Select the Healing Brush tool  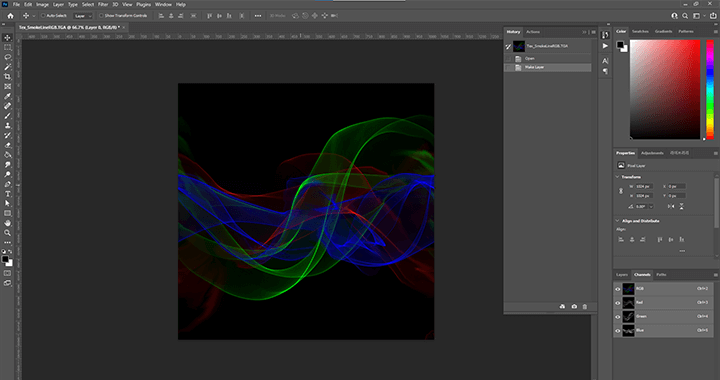[7, 106]
